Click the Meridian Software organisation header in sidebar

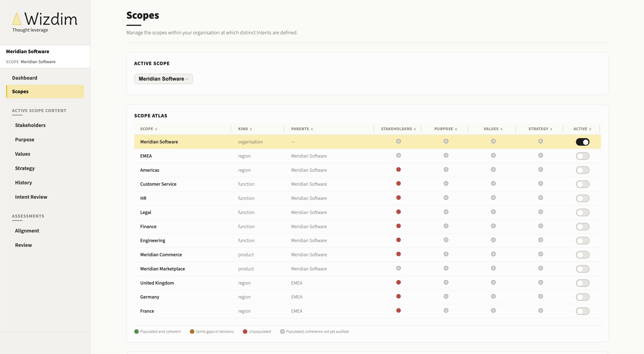pos(28,51)
